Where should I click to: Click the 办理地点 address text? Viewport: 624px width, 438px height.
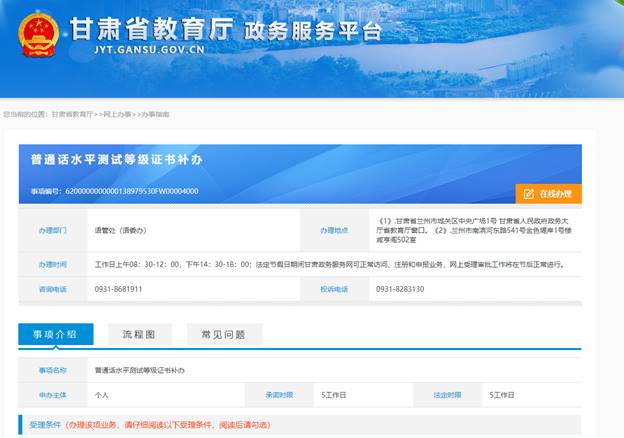473,231
